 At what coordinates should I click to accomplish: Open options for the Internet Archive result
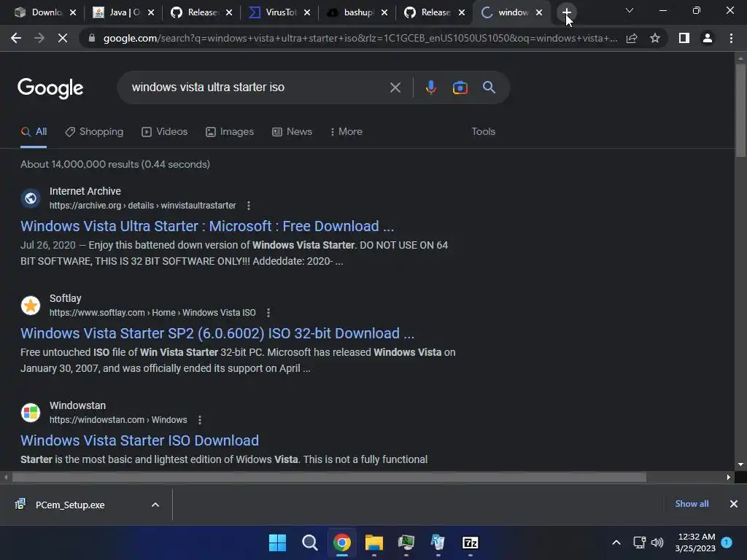(248, 206)
